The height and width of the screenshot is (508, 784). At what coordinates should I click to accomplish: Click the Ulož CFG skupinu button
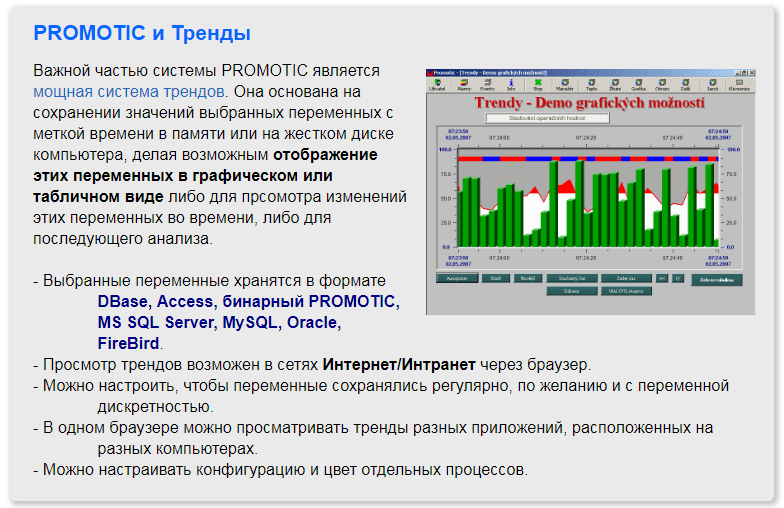[626, 291]
